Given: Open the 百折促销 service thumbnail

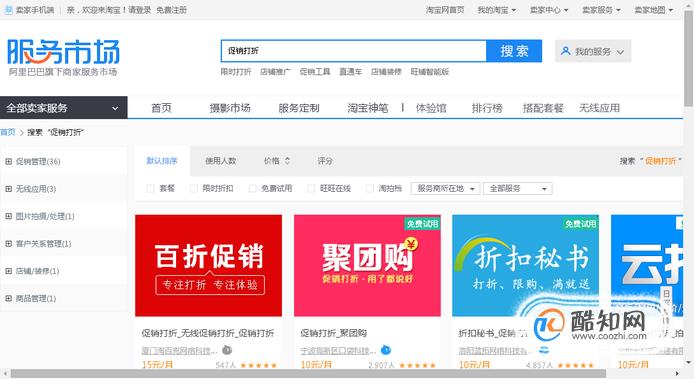Looking at the screenshot, I should click(208, 266).
